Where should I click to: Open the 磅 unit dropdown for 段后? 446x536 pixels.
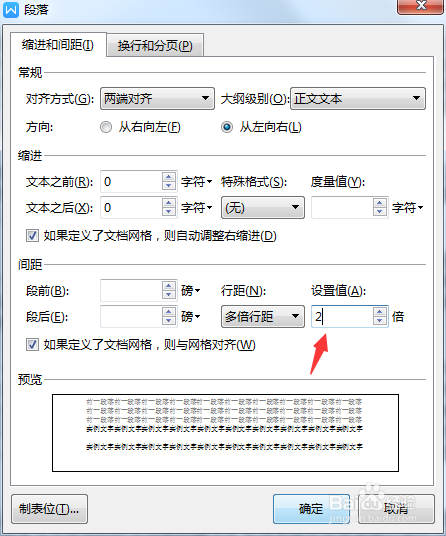[190, 317]
